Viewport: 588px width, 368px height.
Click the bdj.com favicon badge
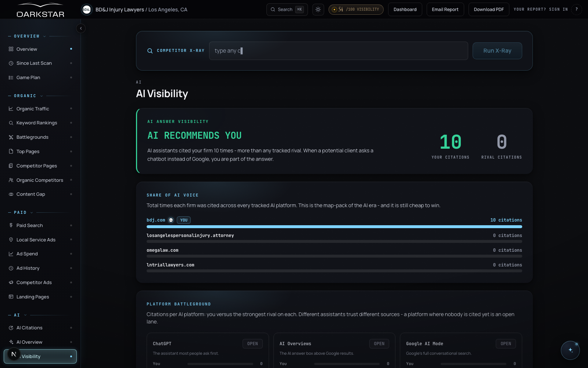pos(171,220)
